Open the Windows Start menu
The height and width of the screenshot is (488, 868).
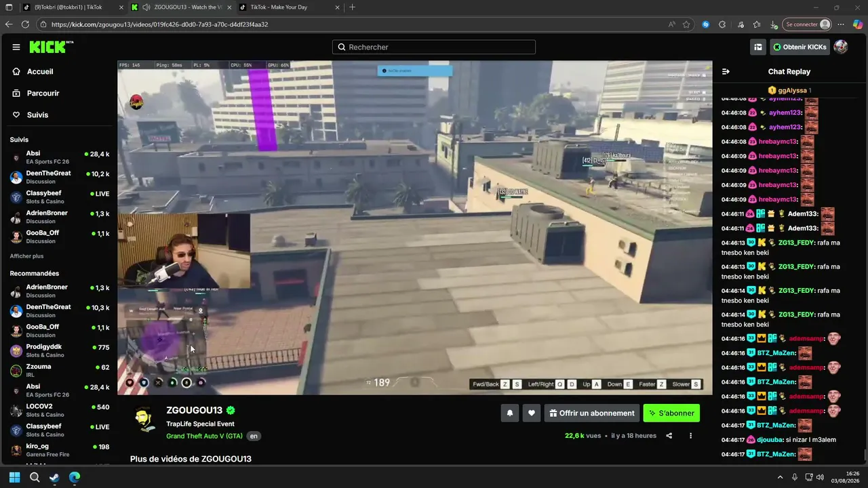click(x=14, y=477)
